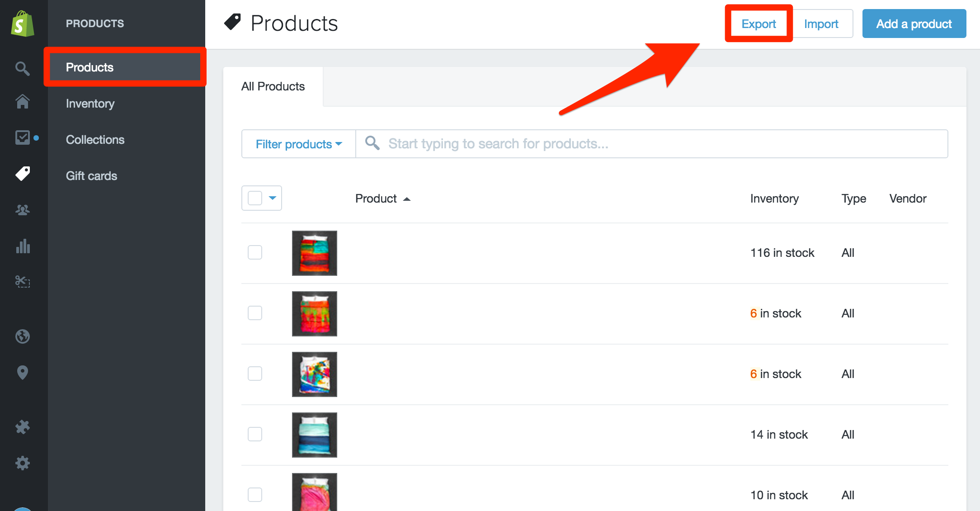Open Online Store globe icon
980x511 pixels.
(x=23, y=336)
